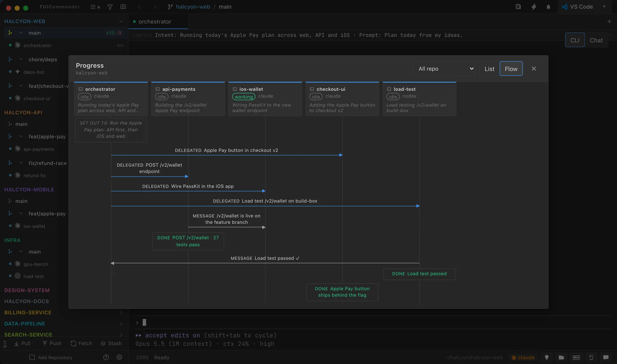This screenshot has width=617, height=364.
Task: Select the orchestrator tab
Action: [x=158, y=22]
